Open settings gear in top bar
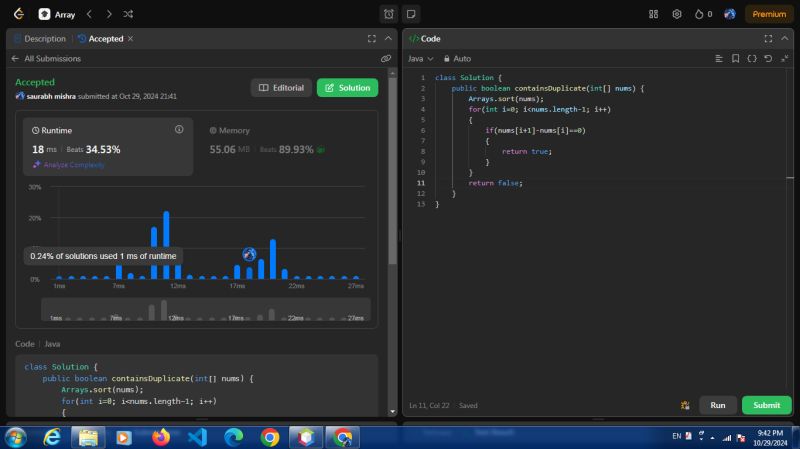Screen dimensions: 800x449 point(677,14)
